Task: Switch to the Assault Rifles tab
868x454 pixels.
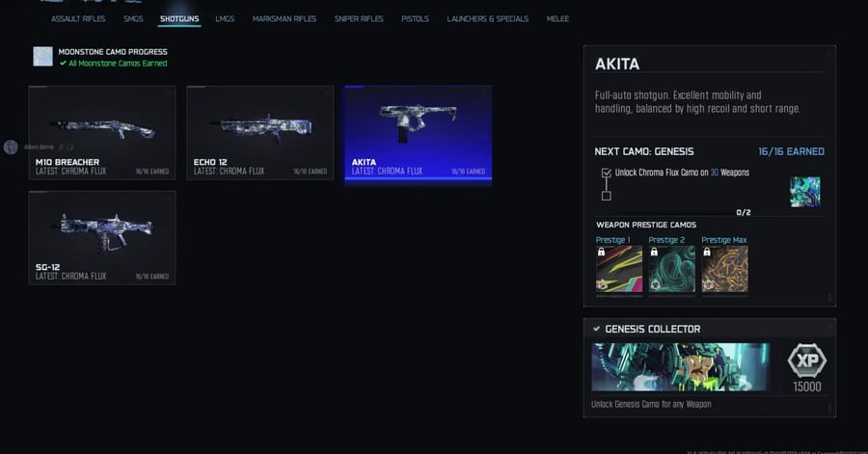Action: (78, 19)
